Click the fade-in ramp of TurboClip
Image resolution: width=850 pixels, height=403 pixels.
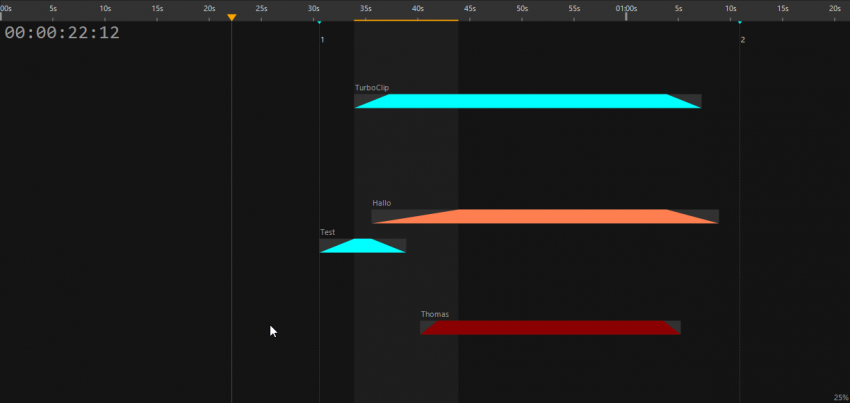374,101
